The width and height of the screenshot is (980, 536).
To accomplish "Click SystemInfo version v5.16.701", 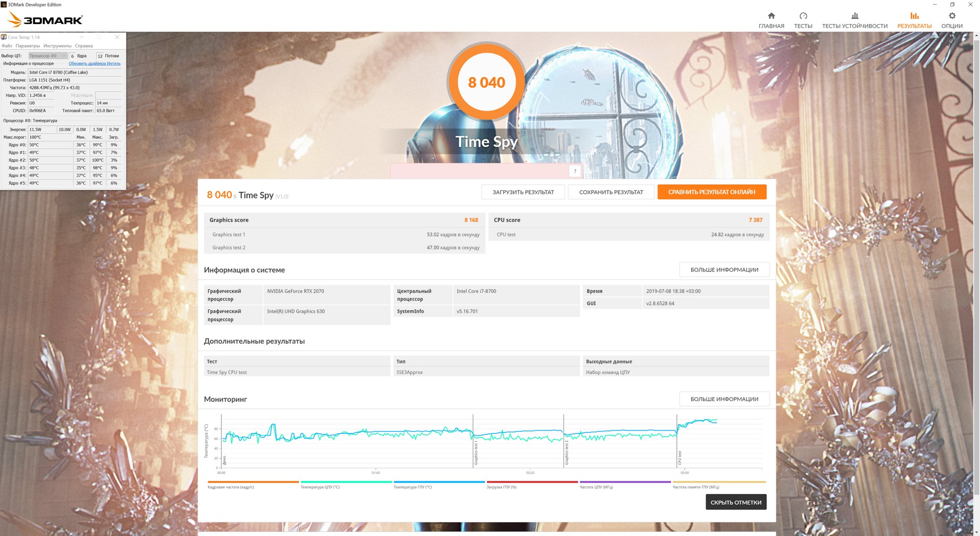I will 516,311.
